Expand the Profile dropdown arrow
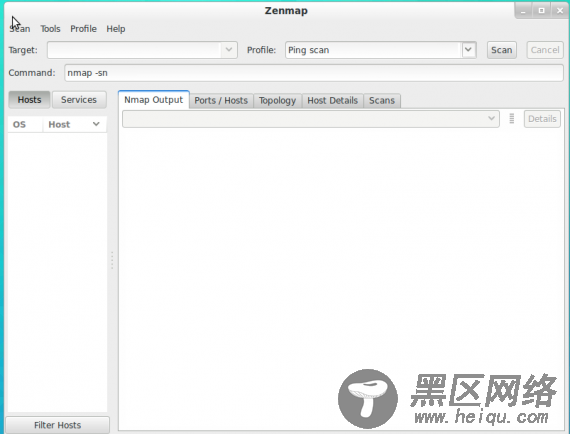Image resolution: width=570 pixels, height=434 pixels. (468, 49)
